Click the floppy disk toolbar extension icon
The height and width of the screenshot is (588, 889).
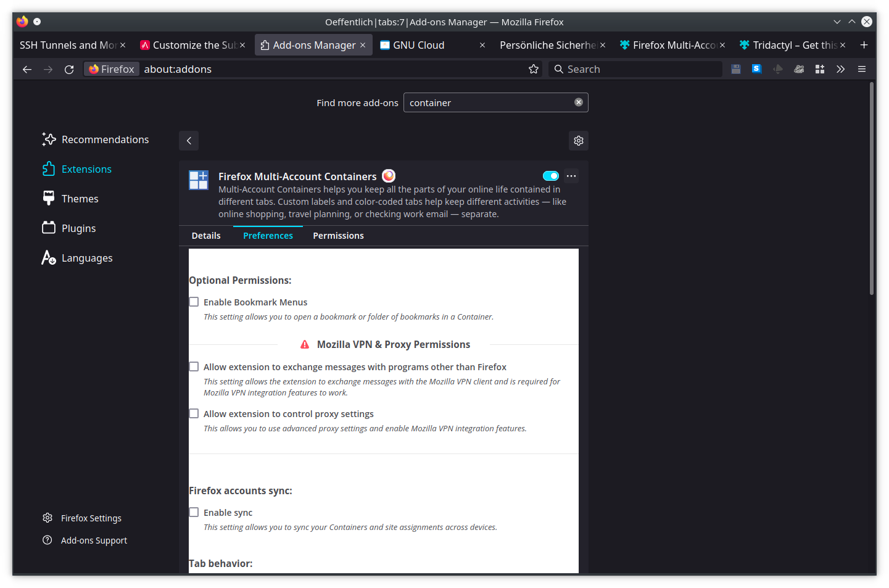pos(736,68)
